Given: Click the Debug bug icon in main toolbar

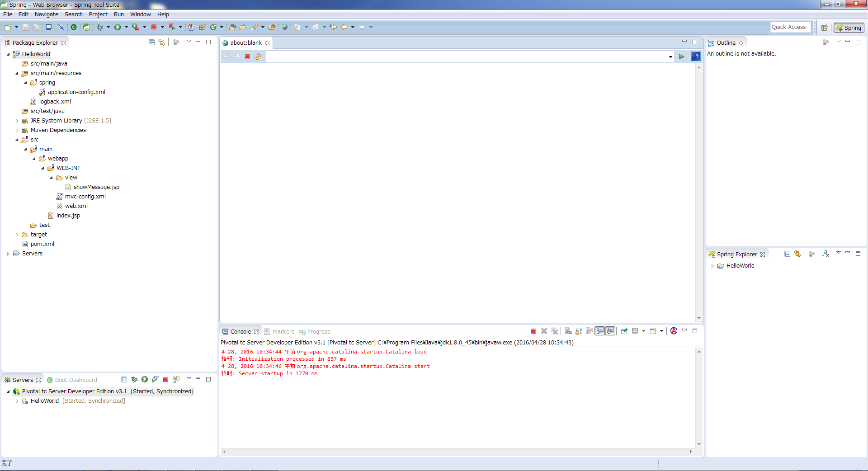Looking at the screenshot, I should click(100, 27).
